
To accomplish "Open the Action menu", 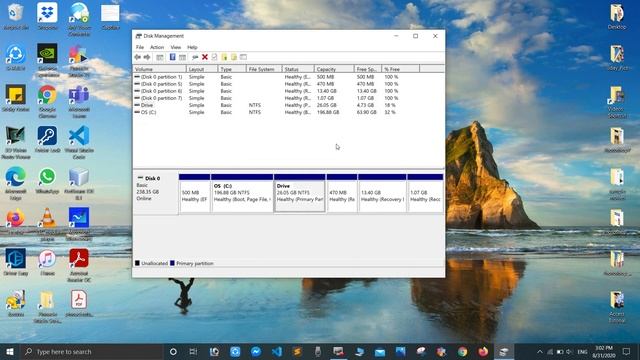I will [x=157, y=47].
